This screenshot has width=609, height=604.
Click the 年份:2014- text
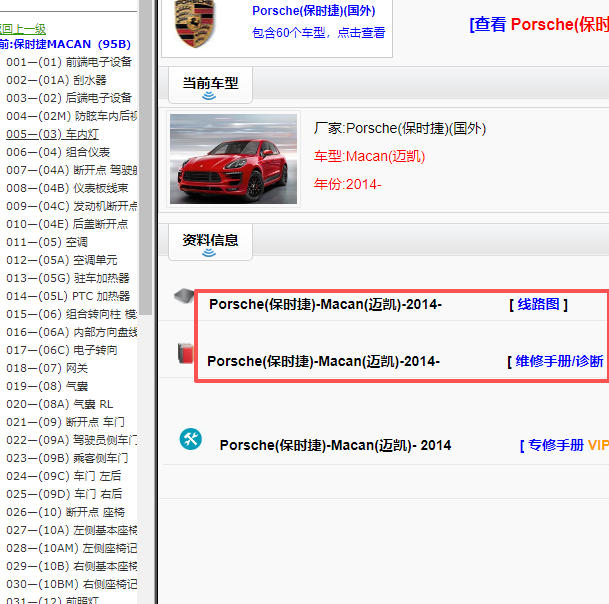pos(348,184)
